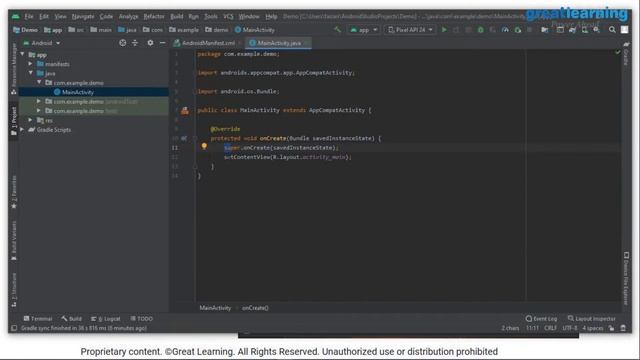Click the yellow lightbulb intention icon
This screenshot has width=640, height=360.
pos(204,146)
